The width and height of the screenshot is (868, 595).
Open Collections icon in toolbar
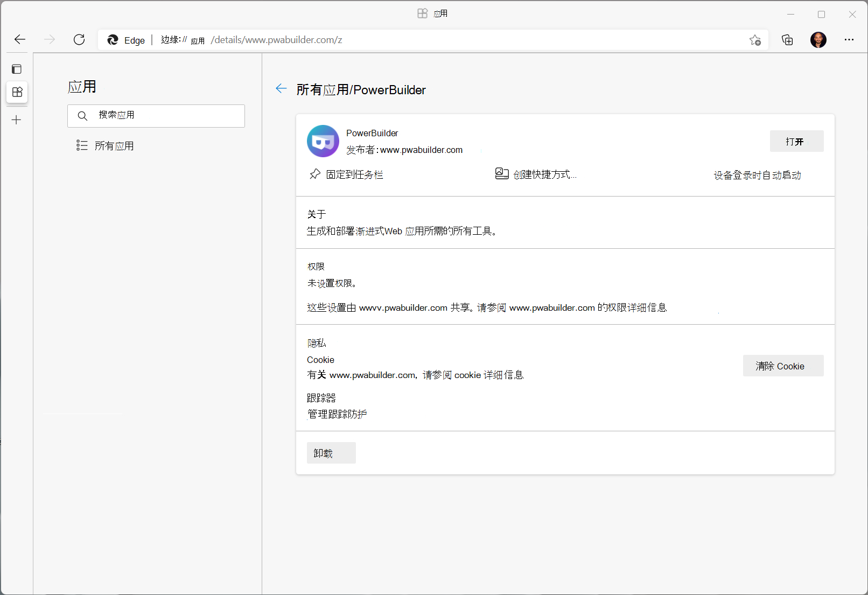coord(787,40)
